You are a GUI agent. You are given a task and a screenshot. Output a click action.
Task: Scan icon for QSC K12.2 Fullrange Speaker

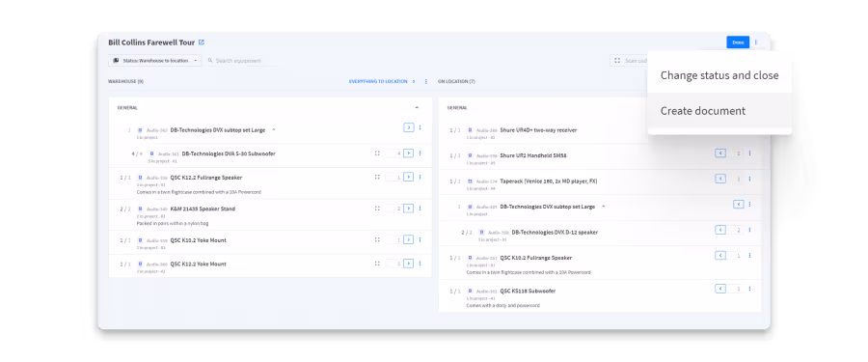coord(377,177)
